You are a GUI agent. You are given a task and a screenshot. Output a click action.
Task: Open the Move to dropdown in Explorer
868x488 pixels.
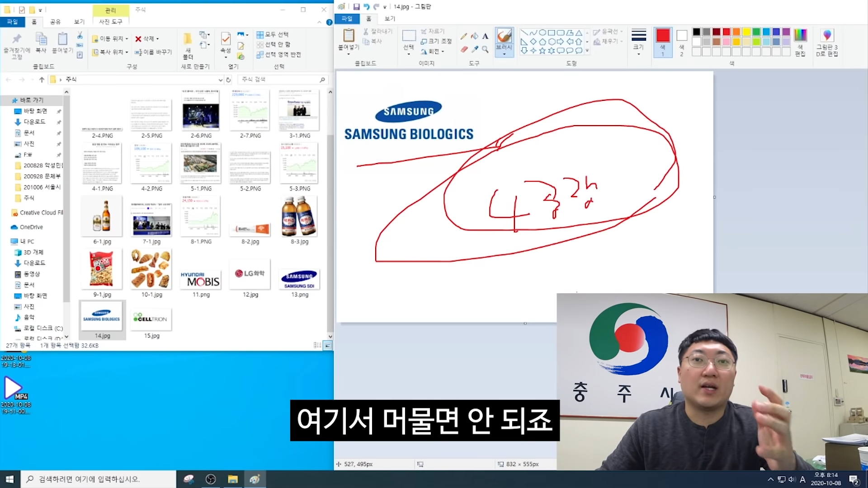pyautogui.click(x=110, y=39)
